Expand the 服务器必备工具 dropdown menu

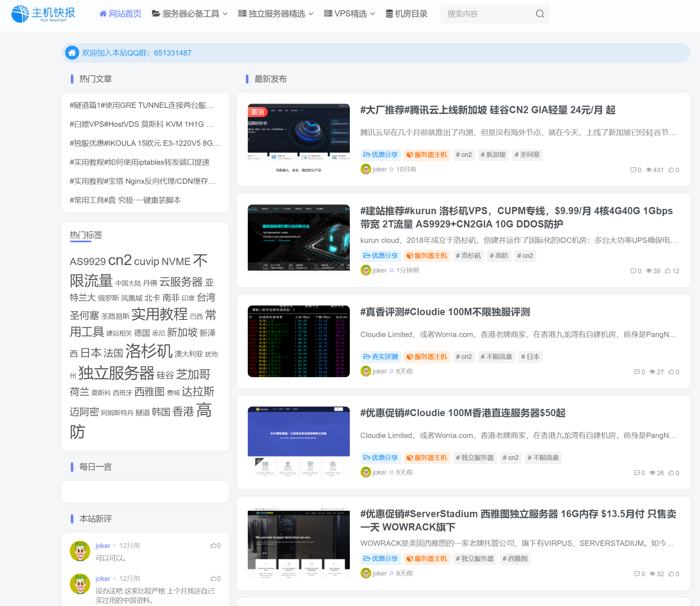point(190,14)
